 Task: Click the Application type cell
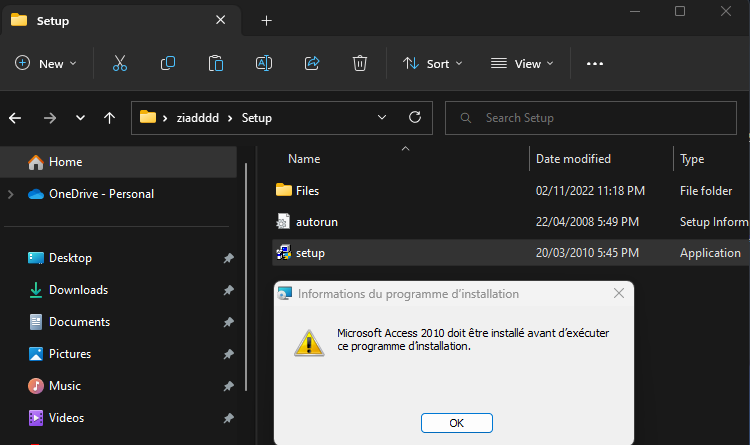point(710,253)
